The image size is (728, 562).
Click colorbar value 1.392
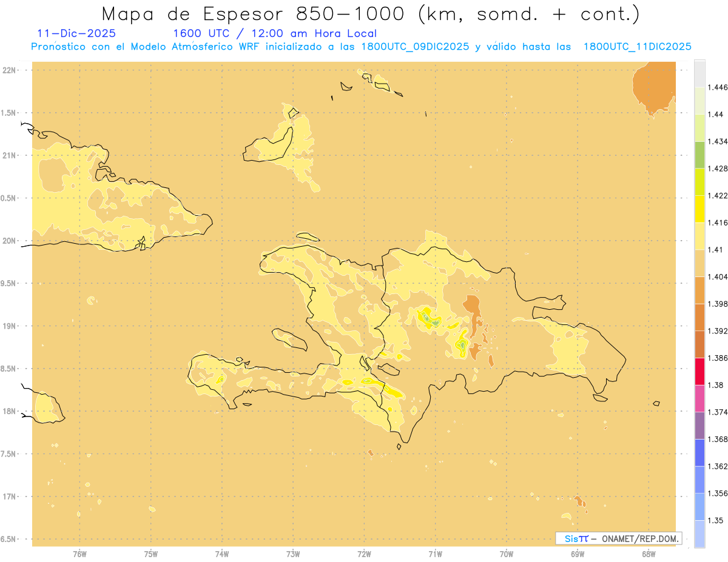coord(718,331)
